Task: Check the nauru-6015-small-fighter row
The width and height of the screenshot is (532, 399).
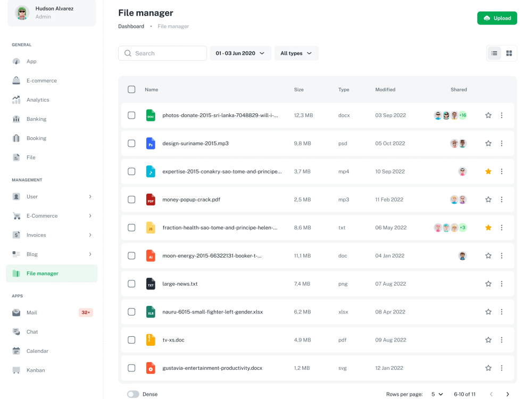Action: 131,312
